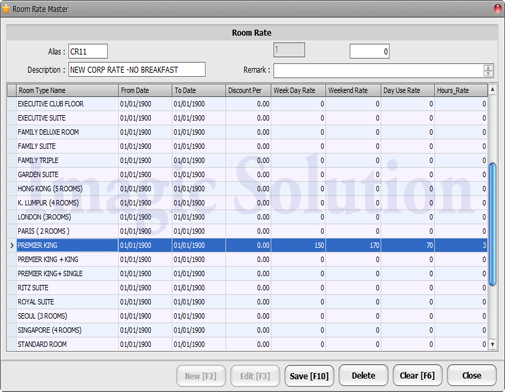The height and width of the screenshot is (392, 505).
Task: Click From Date cell of RITZ SUITE
Action: [145, 288]
